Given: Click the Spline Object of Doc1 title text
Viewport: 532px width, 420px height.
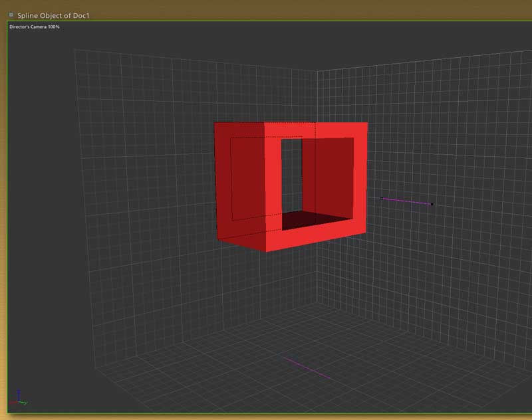Looking at the screenshot, I should [x=53, y=15].
